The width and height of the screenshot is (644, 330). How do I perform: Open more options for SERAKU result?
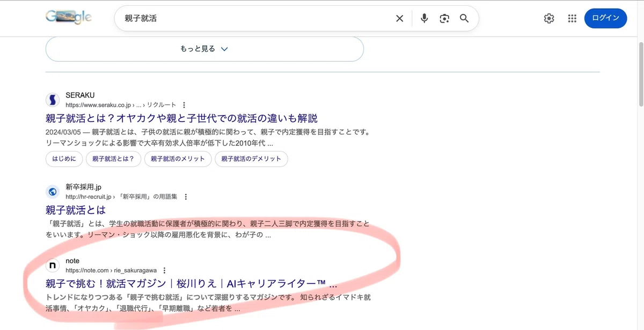pyautogui.click(x=184, y=105)
